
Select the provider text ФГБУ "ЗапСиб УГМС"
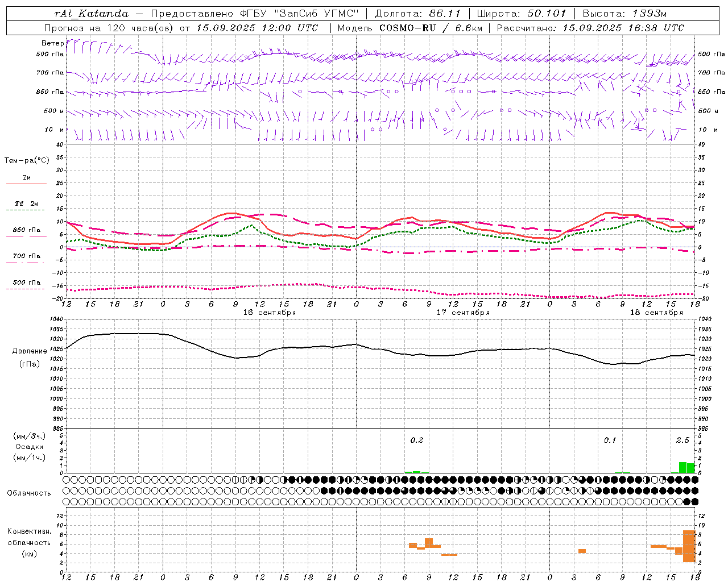click(x=300, y=14)
